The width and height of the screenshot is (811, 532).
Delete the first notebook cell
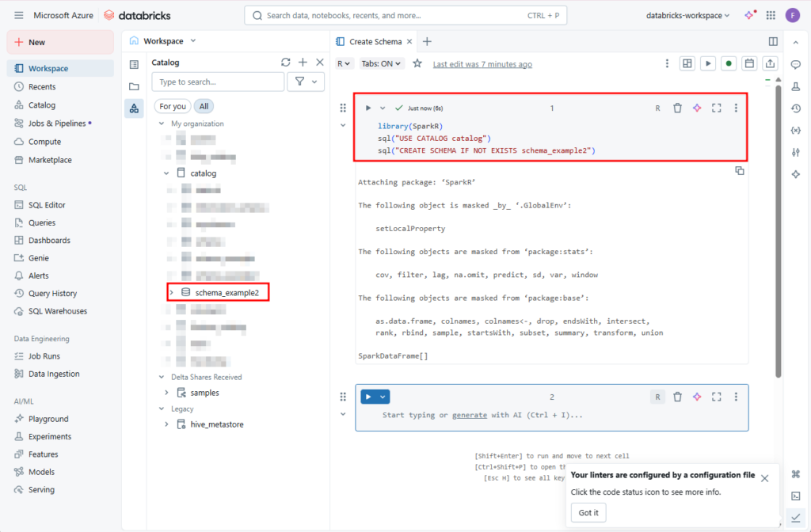[677, 108]
